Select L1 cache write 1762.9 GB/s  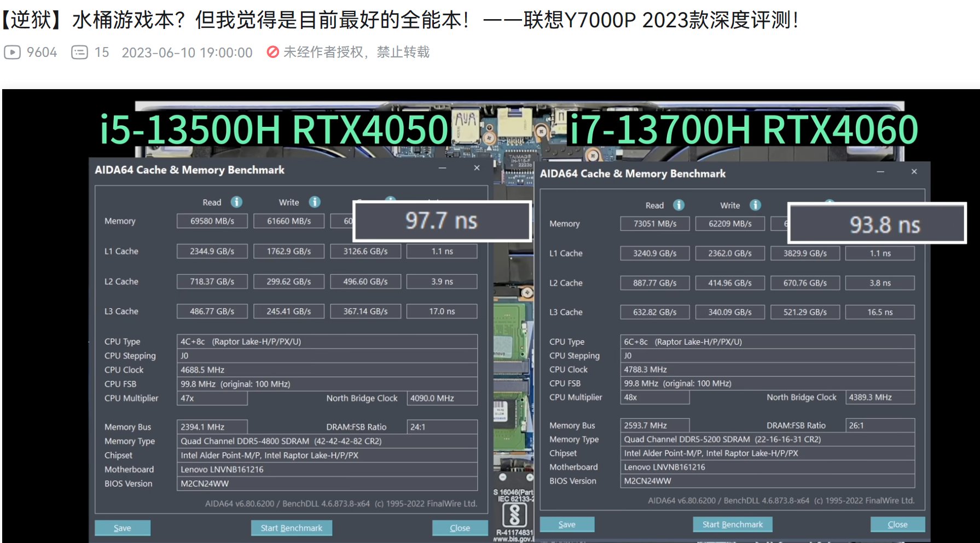click(x=289, y=251)
